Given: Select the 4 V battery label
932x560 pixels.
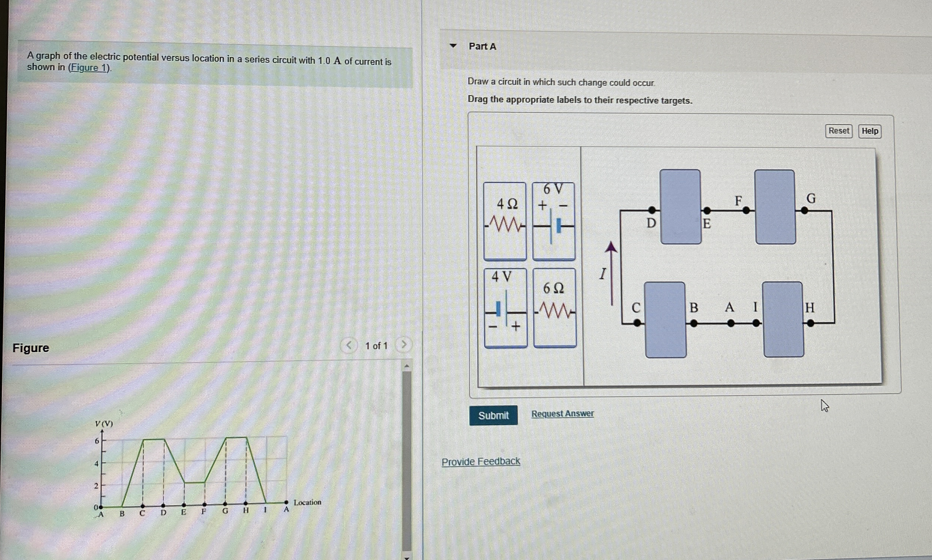Looking at the screenshot, I should tap(505, 308).
